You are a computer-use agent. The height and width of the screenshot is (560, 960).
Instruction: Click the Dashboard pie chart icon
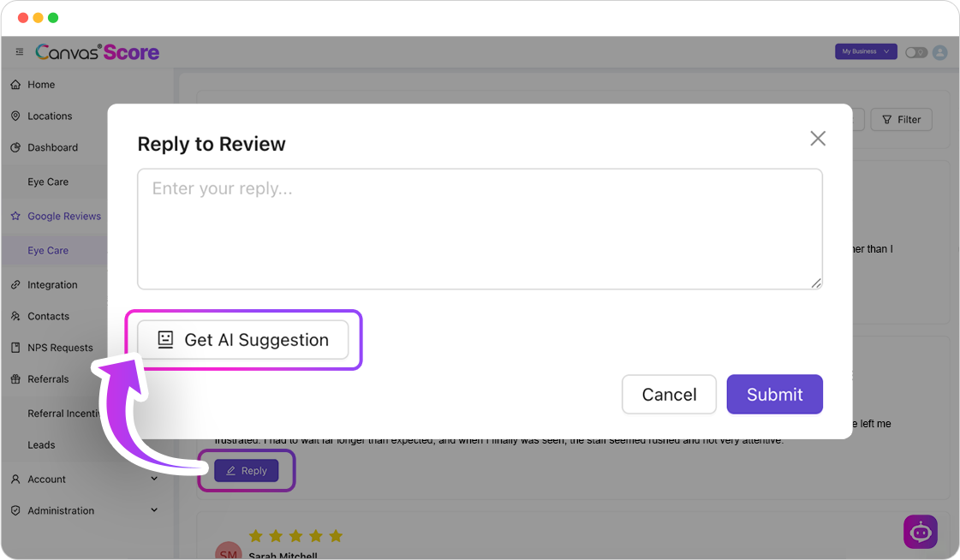click(16, 147)
